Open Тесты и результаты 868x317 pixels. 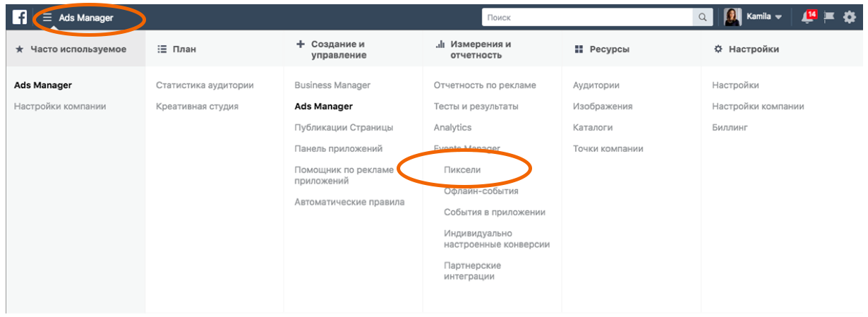pos(476,107)
